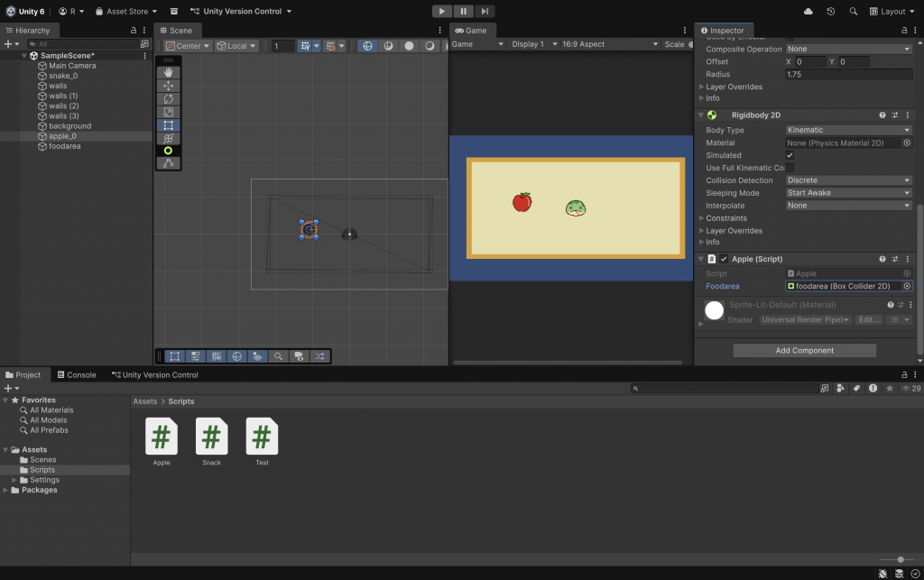Select the Rotate tool in Scene
This screenshot has width=924, height=580.
click(x=169, y=99)
